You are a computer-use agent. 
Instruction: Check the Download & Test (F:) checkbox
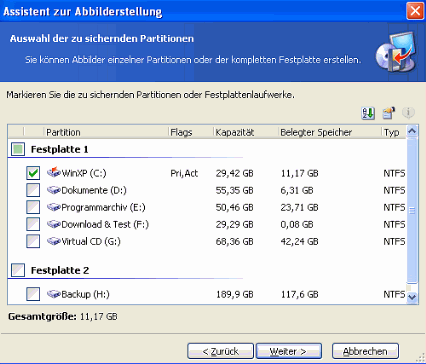(x=33, y=224)
